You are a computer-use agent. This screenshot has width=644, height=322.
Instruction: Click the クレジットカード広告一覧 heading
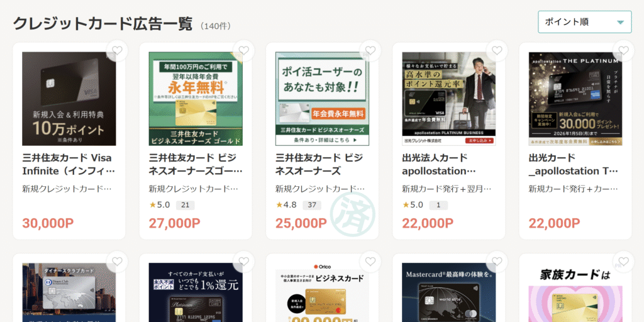click(103, 24)
